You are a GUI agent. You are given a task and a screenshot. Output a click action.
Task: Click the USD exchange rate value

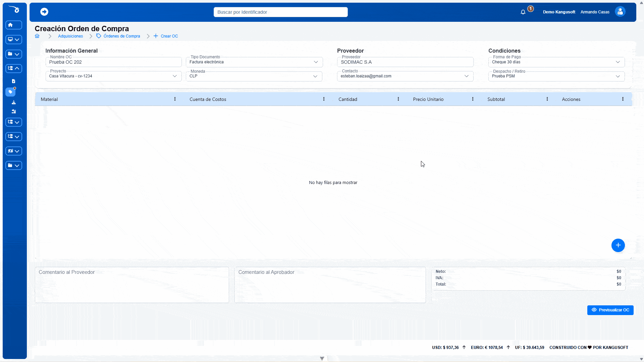[445, 348]
